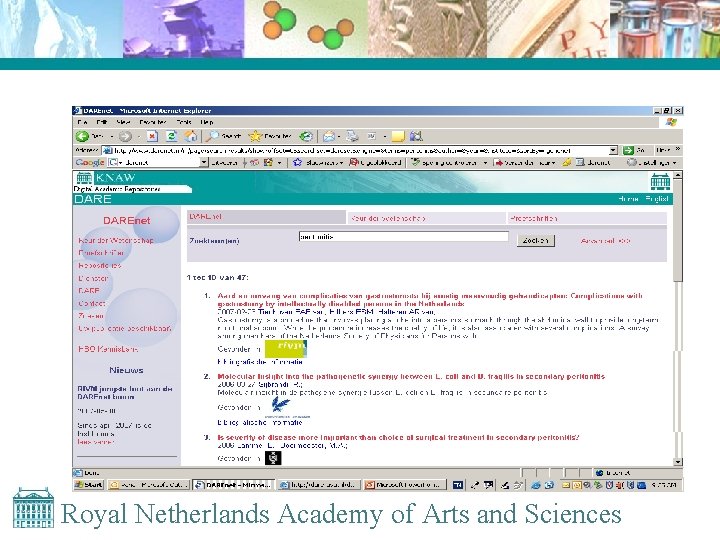The image size is (720, 540).
Task: Open the File menu
Action: (83, 122)
